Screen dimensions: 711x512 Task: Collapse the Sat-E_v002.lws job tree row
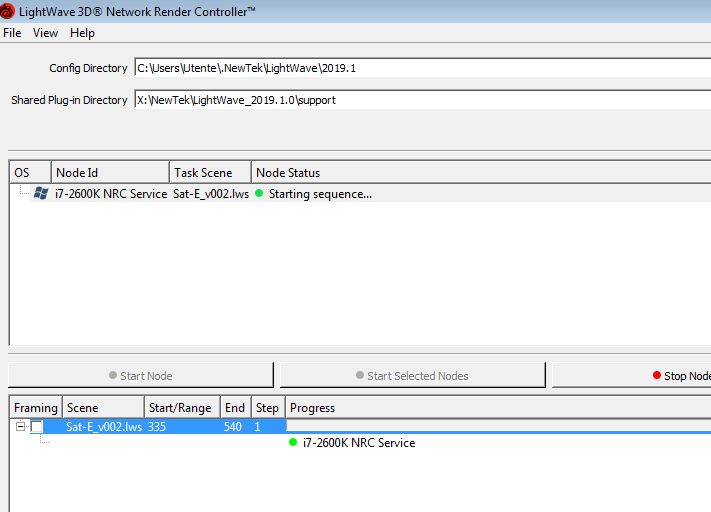pyautogui.click(x=20, y=426)
